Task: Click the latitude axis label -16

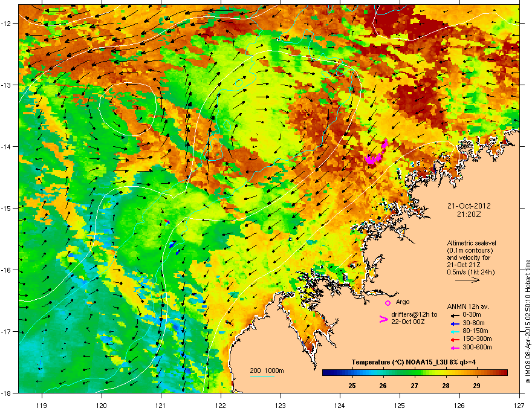Action: click(x=7, y=270)
